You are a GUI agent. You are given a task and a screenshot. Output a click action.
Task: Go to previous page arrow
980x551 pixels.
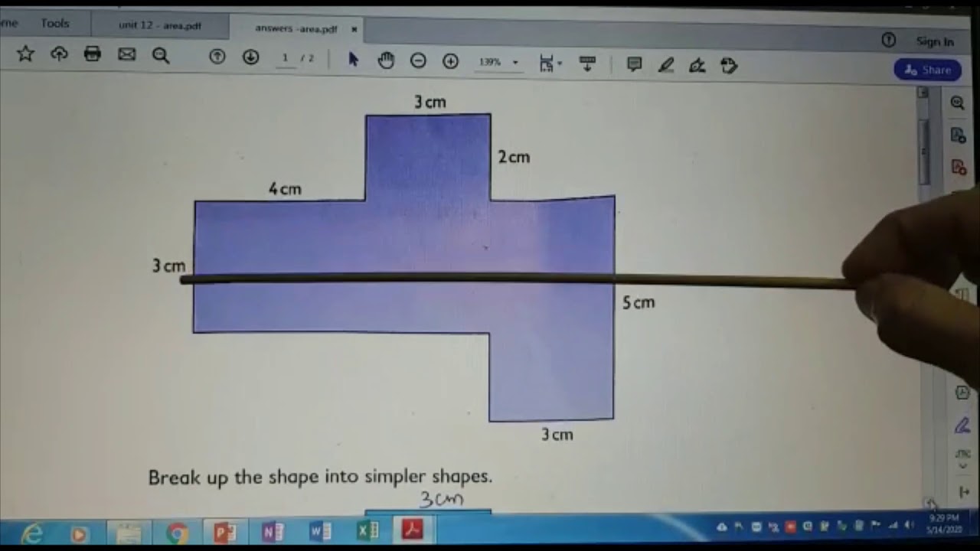coord(217,57)
